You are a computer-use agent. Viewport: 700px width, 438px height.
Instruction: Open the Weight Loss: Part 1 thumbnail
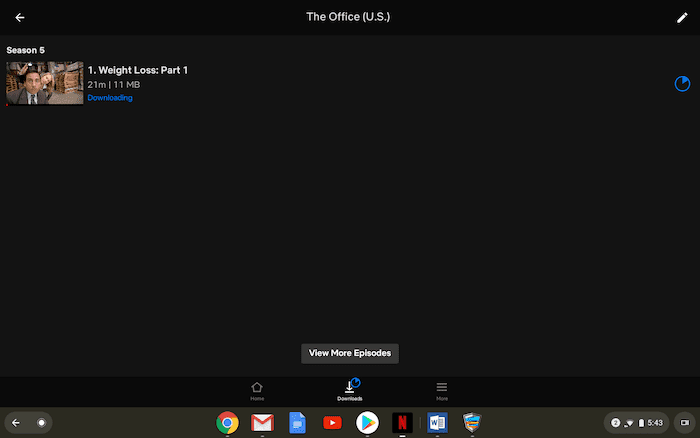[45, 83]
